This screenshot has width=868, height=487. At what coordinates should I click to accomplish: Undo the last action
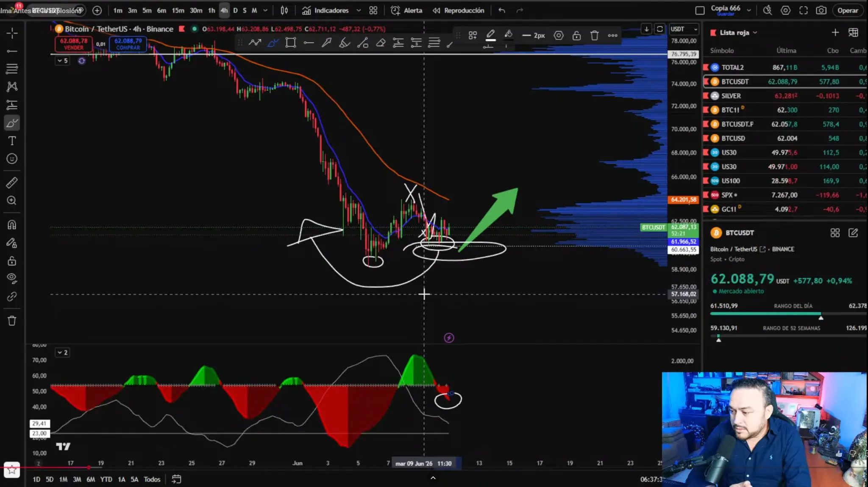coord(502,10)
